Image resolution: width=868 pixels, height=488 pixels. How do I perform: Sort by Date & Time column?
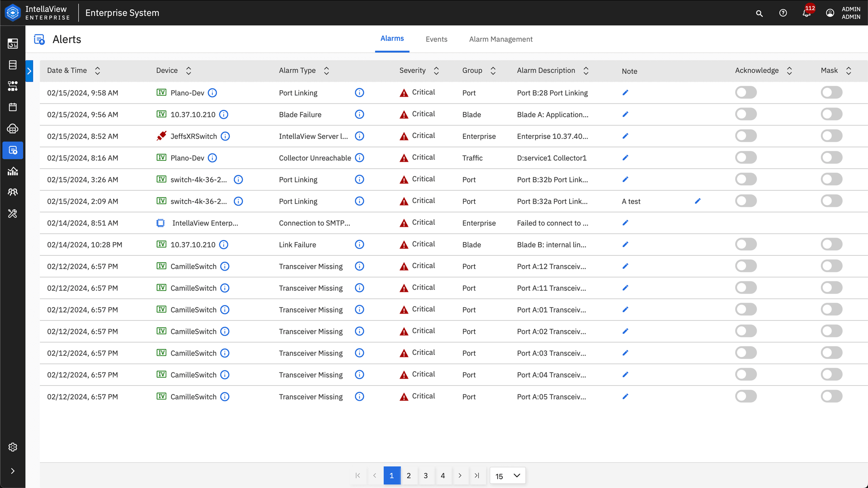tap(97, 71)
